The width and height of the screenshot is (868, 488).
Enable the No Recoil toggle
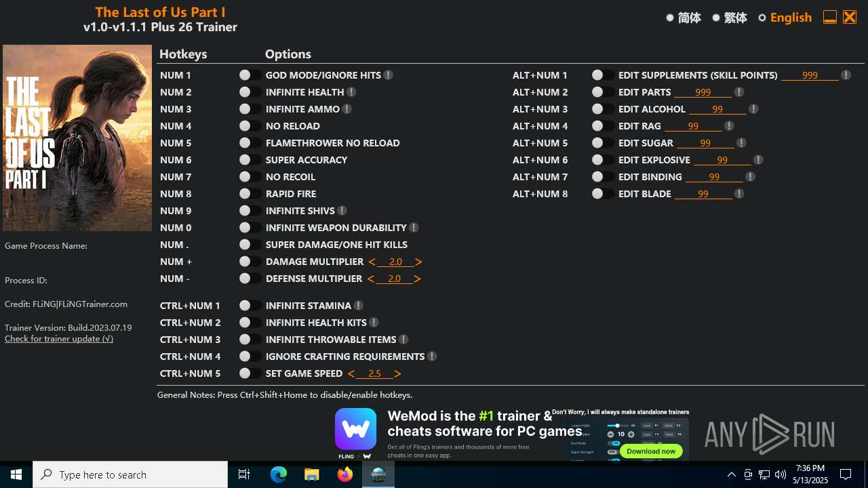(250, 177)
